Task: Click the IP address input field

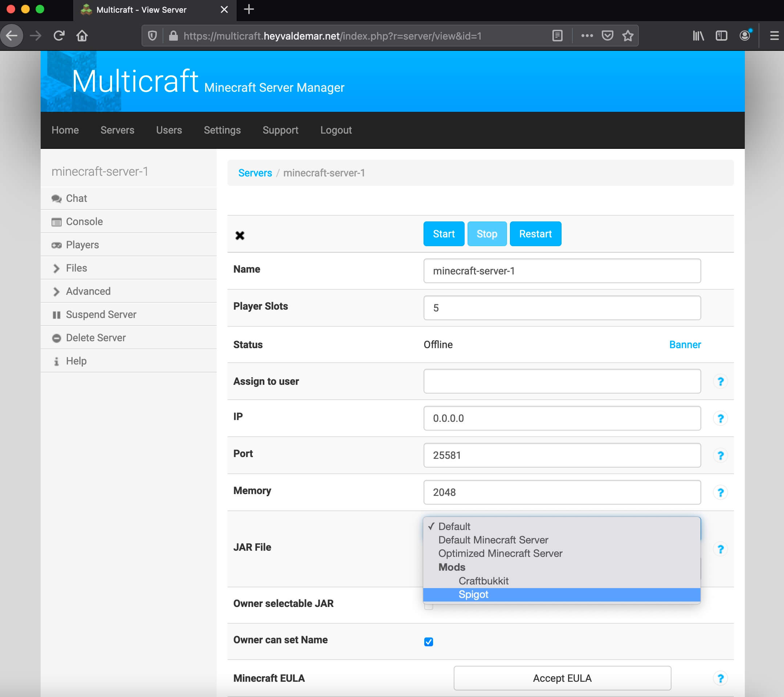Action: click(x=562, y=419)
